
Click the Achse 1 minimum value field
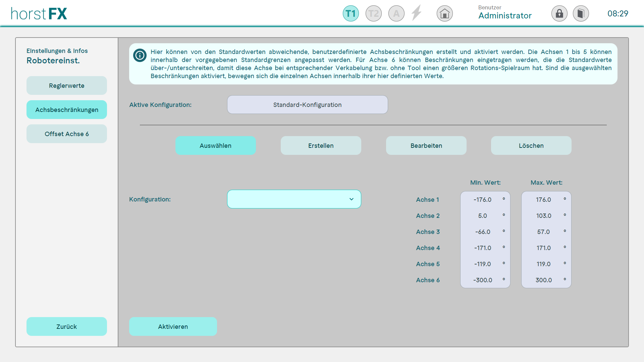pyautogui.click(x=483, y=200)
